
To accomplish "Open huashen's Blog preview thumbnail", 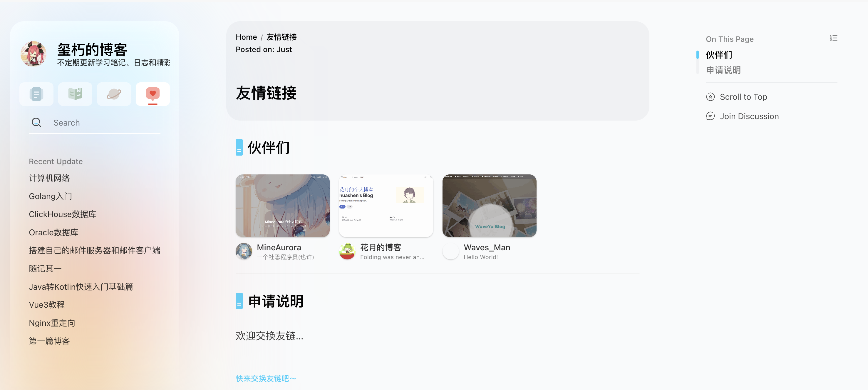I will tap(386, 206).
